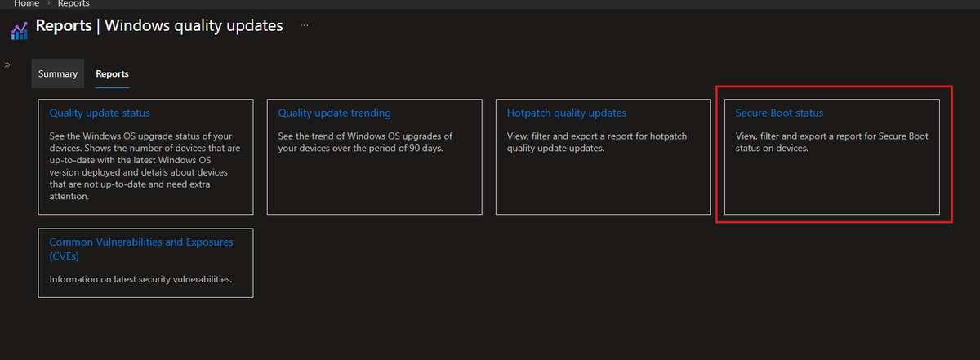Open the Quality update status report
Viewport: 980px width, 360px height.
100,113
